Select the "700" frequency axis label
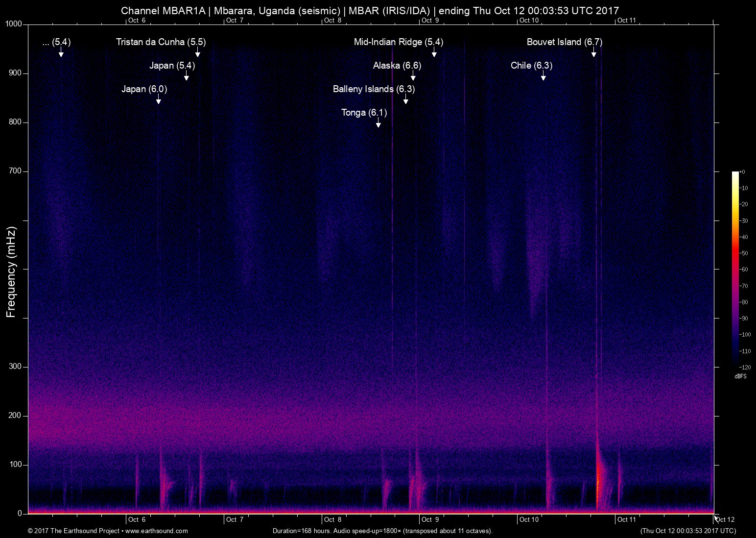Screen dimensions: 756x538 (16, 171)
